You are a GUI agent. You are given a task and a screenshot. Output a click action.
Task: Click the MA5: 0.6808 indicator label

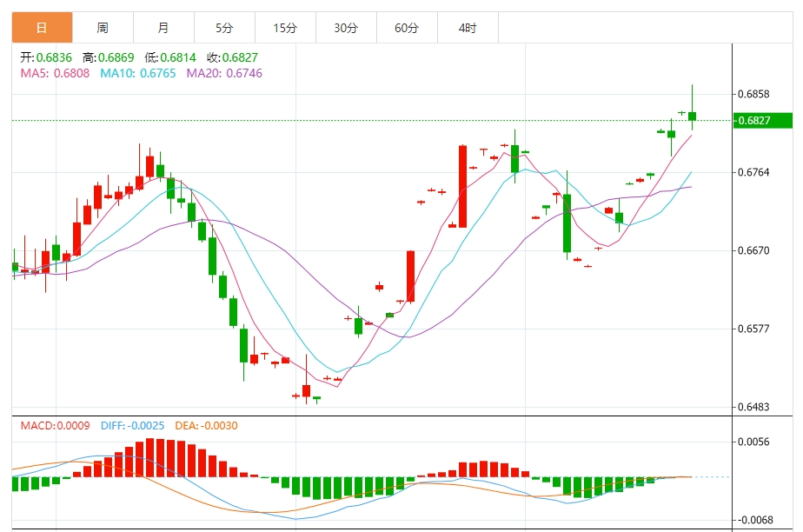click(x=55, y=73)
